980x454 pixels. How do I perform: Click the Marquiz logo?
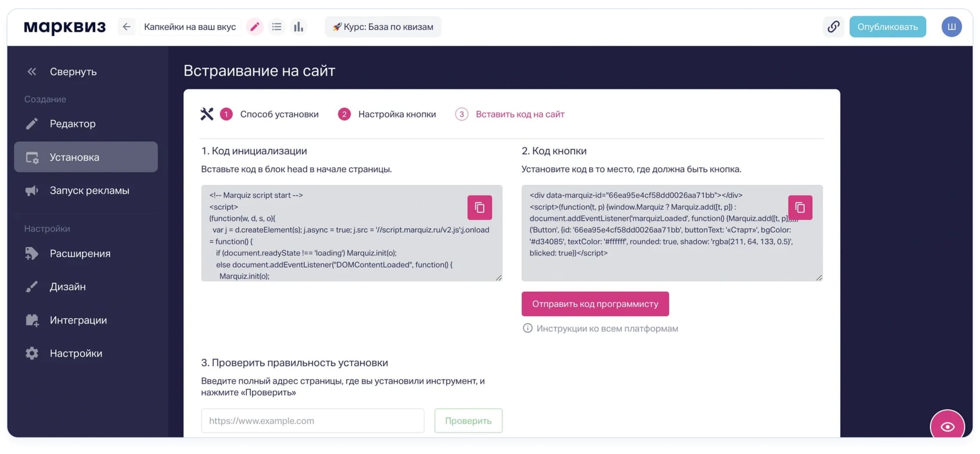[64, 27]
